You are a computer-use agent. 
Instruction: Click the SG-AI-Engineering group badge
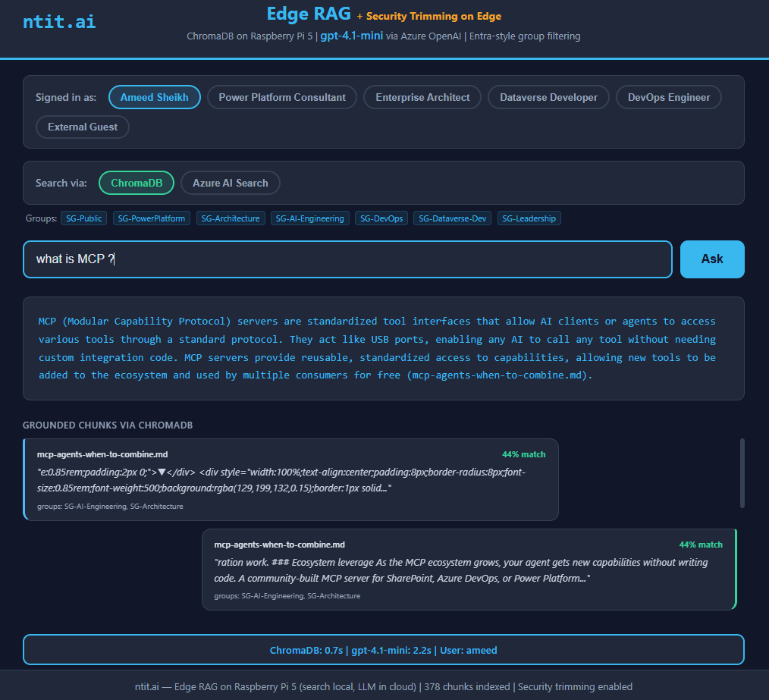(x=309, y=218)
